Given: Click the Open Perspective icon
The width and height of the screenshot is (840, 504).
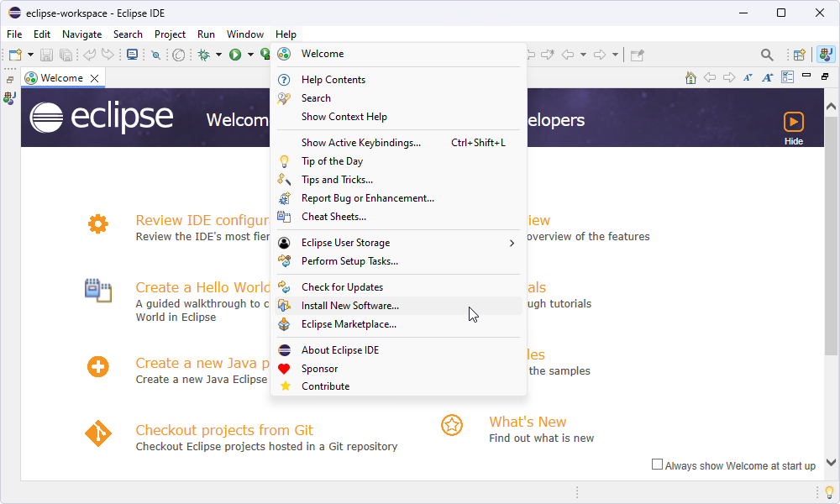Looking at the screenshot, I should (x=800, y=55).
